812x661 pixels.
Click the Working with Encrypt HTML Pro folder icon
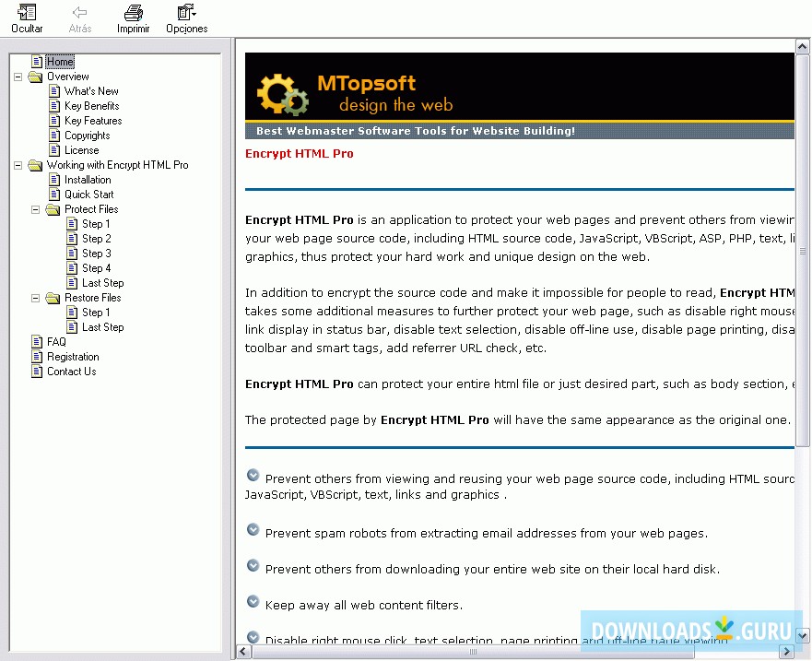35,165
